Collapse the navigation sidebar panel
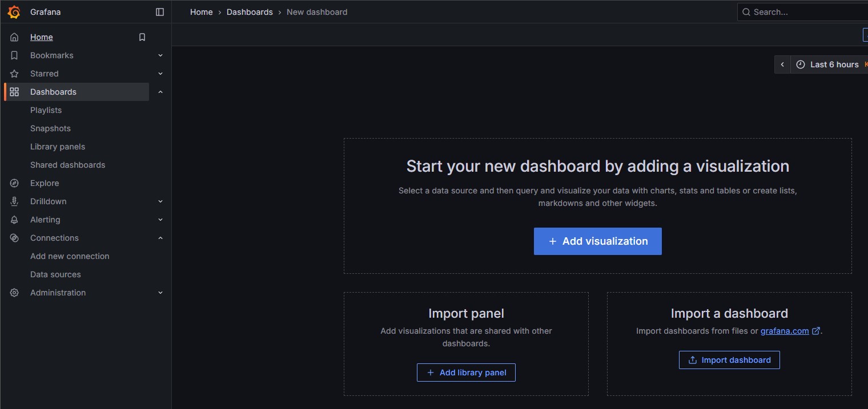 pyautogui.click(x=159, y=11)
